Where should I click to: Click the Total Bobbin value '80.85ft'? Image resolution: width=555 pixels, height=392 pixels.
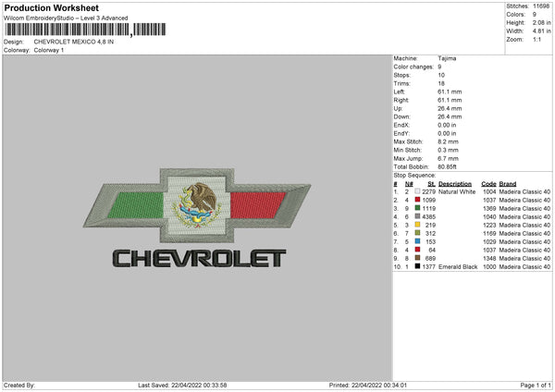point(447,166)
